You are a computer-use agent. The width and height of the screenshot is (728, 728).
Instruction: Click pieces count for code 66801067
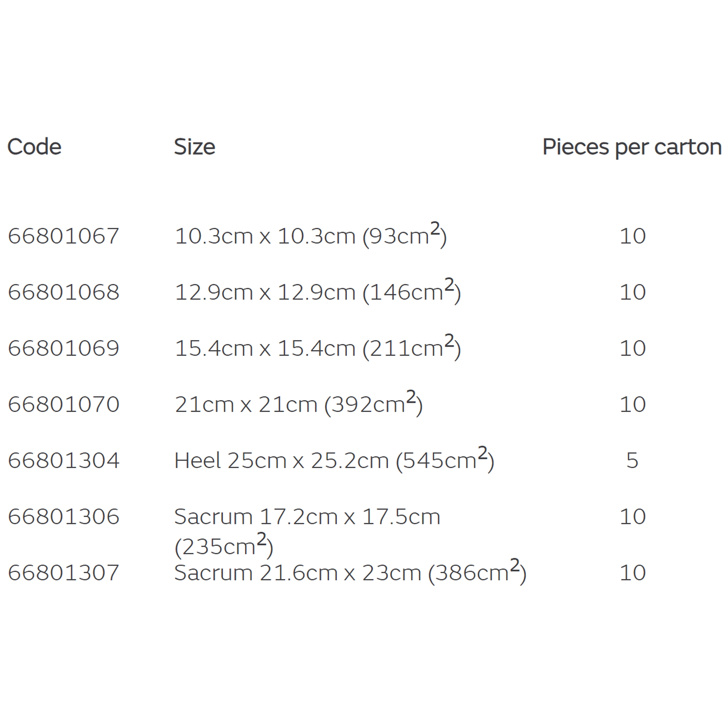[633, 236]
